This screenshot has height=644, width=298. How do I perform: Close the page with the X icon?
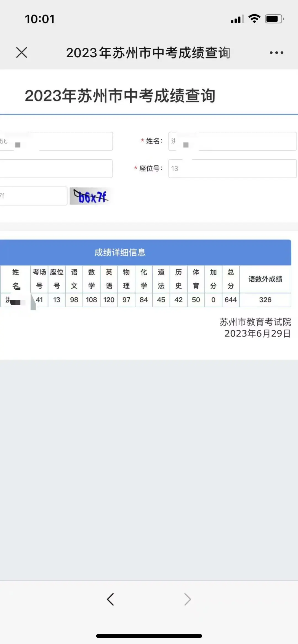22,52
